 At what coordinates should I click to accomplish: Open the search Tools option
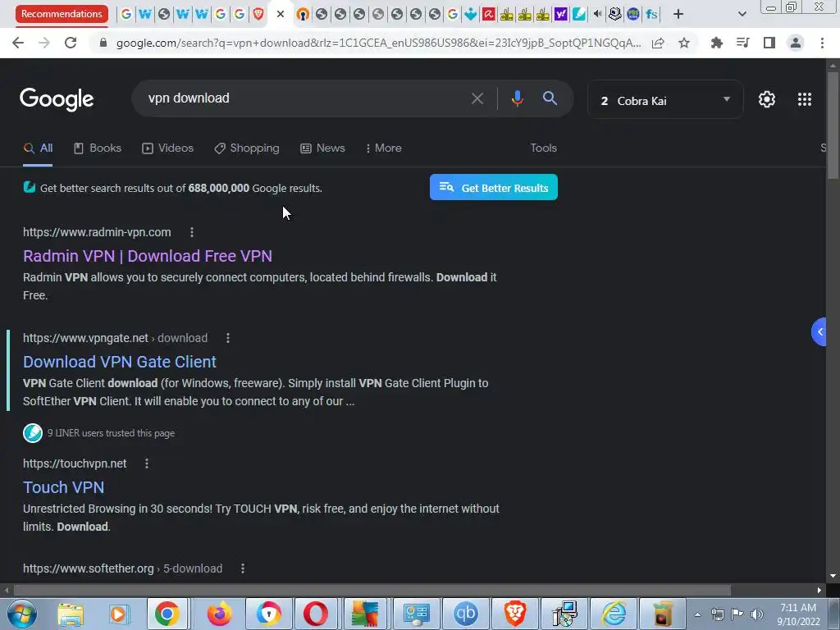[x=543, y=148]
